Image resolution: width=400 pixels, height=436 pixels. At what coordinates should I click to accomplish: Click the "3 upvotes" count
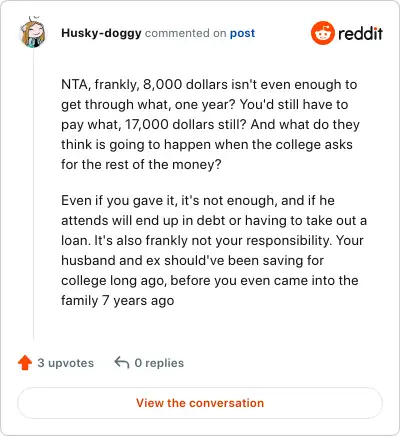coord(66,363)
